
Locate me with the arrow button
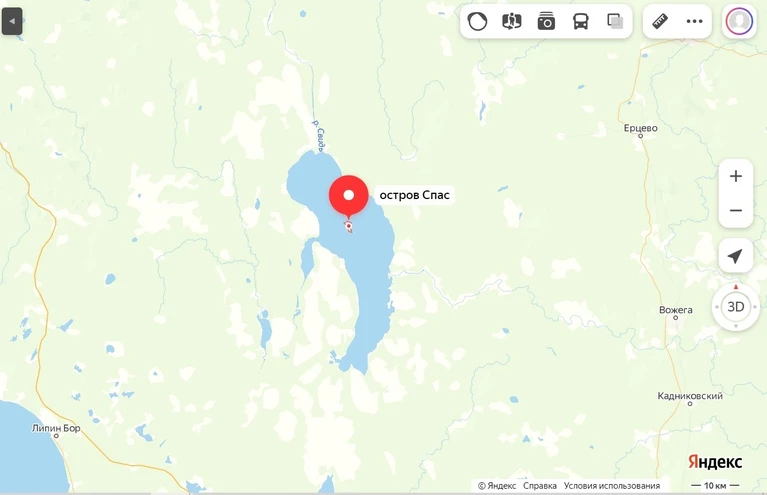[736, 256]
